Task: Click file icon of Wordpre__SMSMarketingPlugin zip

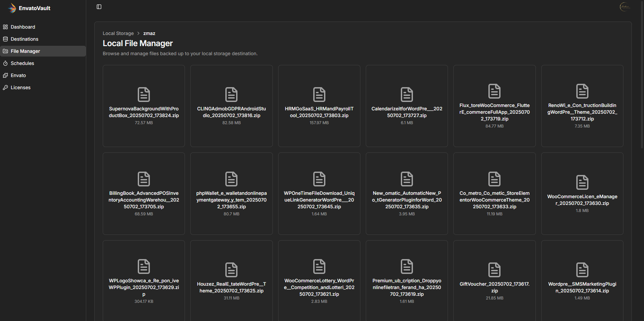Action: pyautogui.click(x=582, y=270)
